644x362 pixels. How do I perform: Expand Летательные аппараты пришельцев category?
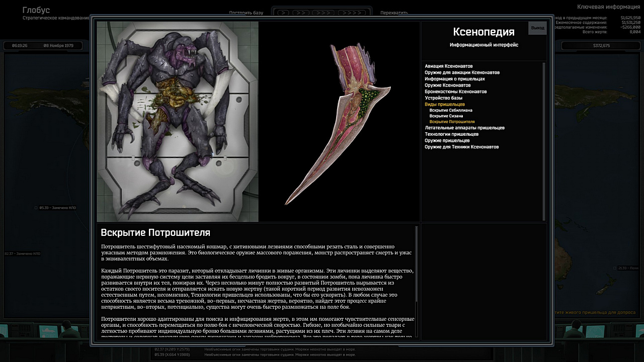tap(464, 128)
